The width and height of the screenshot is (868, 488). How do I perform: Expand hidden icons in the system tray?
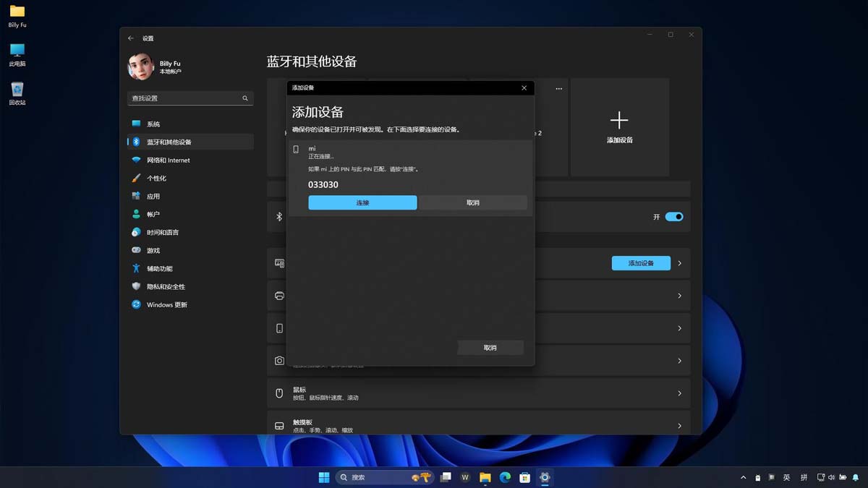[x=743, y=477]
